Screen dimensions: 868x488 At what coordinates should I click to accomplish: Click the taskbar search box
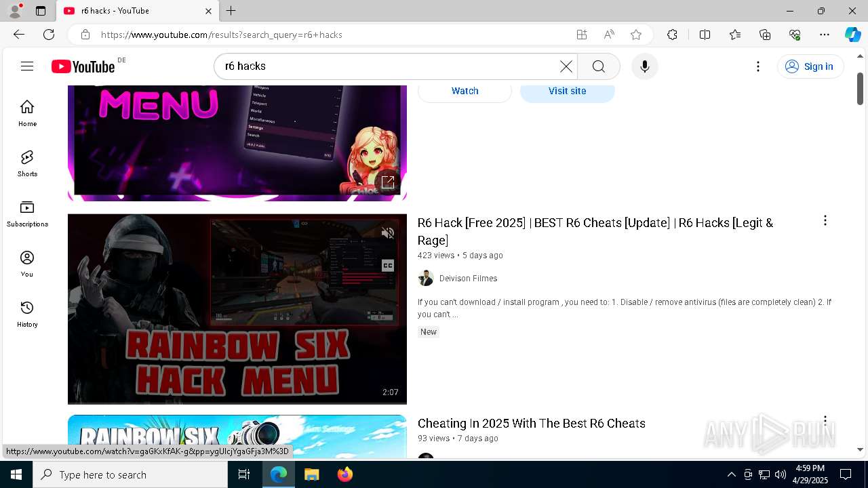pyautogui.click(x=130, y=474)
